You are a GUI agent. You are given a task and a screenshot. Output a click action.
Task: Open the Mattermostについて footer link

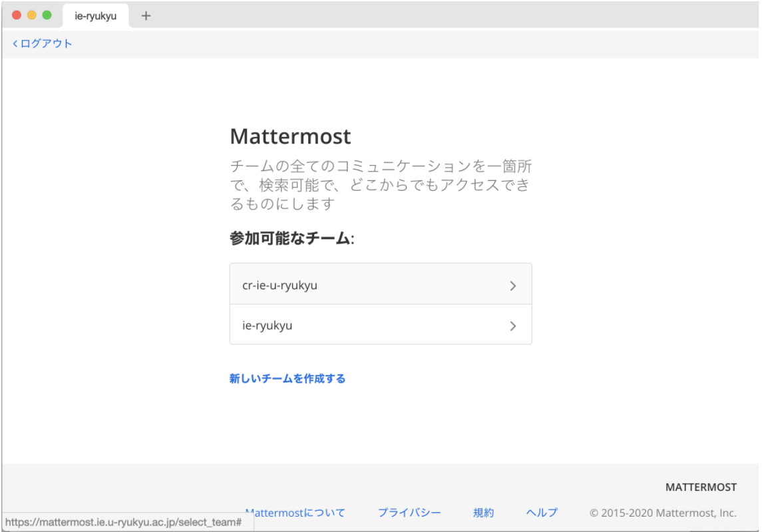tap(295, 513)
